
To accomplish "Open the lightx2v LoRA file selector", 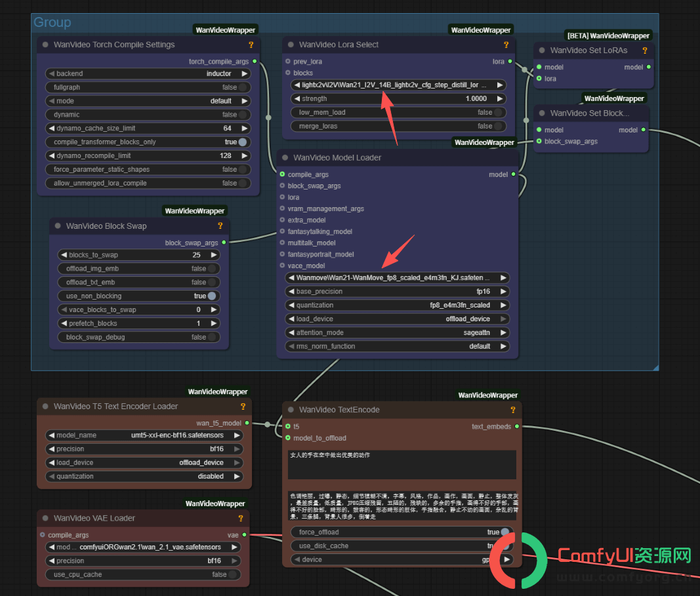I will (399, 85).
